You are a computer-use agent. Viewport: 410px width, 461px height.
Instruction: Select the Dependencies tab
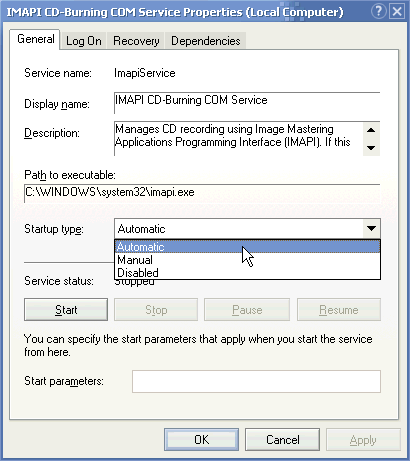[x=206, y=41]
